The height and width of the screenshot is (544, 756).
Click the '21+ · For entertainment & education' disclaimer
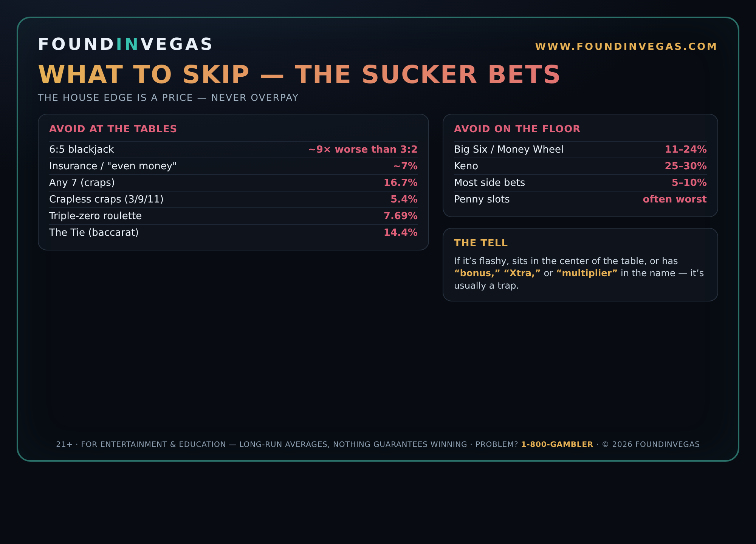[x=141, y=445]
